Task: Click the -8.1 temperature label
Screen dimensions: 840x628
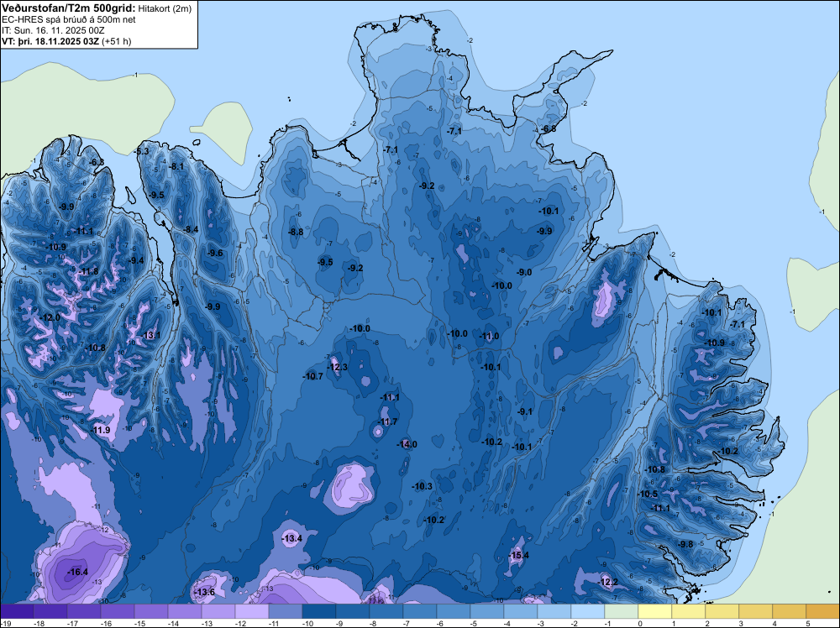Action: click(x=176, y=166)
